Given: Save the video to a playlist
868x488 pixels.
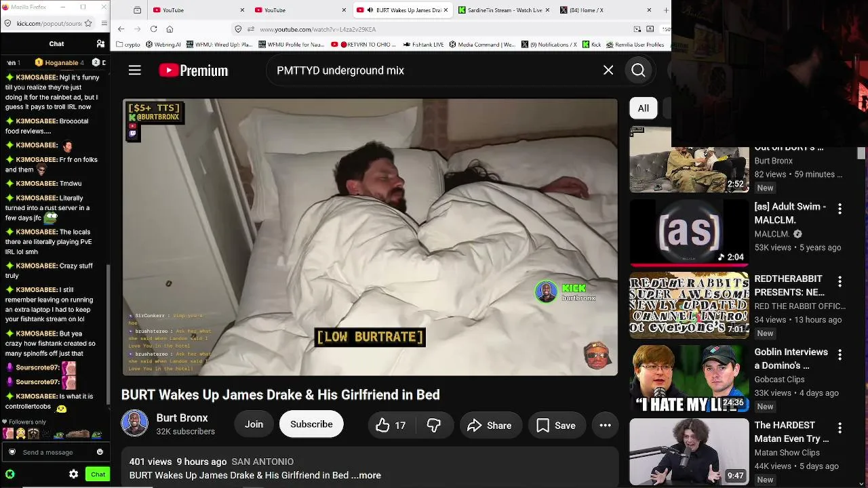Looking at the screenshot, I should coord(556,425).
